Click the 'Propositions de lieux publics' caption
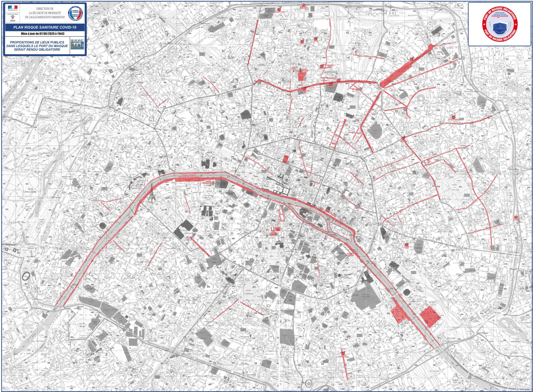This screenshot has height=392, width=533. (x=37, y=46)
